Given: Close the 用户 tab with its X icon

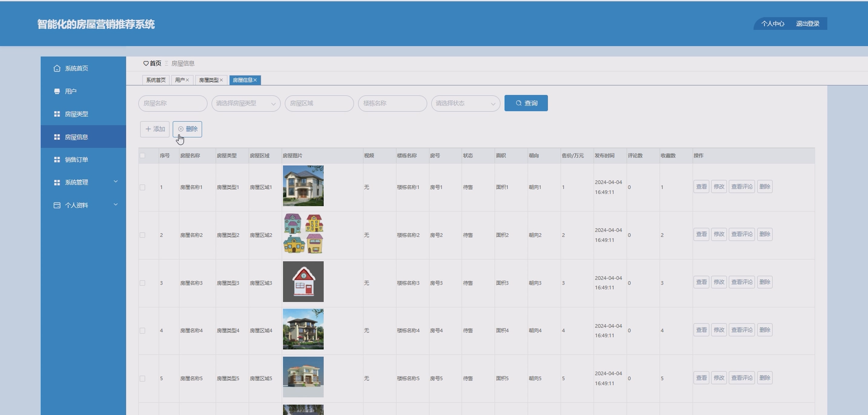Looking at the screenshot, I should [x=187, y=80].
